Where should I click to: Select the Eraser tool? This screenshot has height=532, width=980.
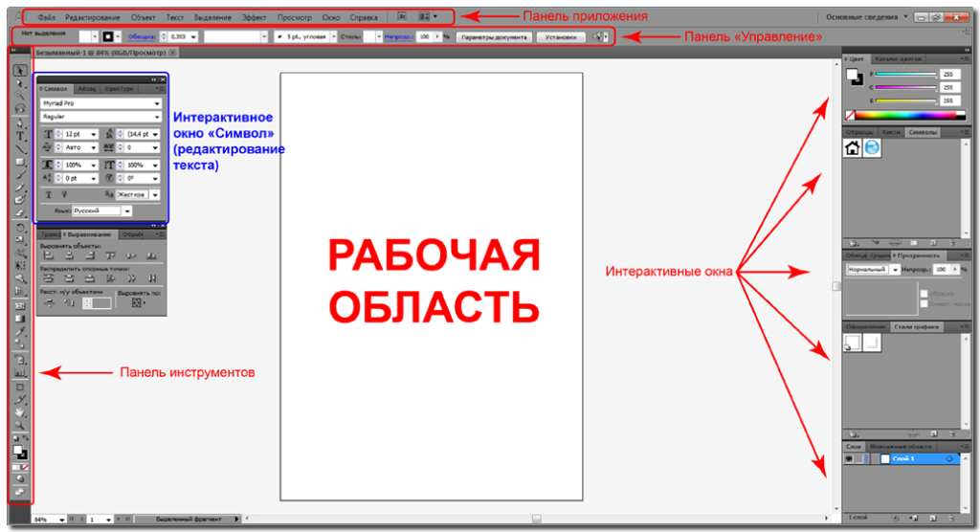[x=20, y=212]
